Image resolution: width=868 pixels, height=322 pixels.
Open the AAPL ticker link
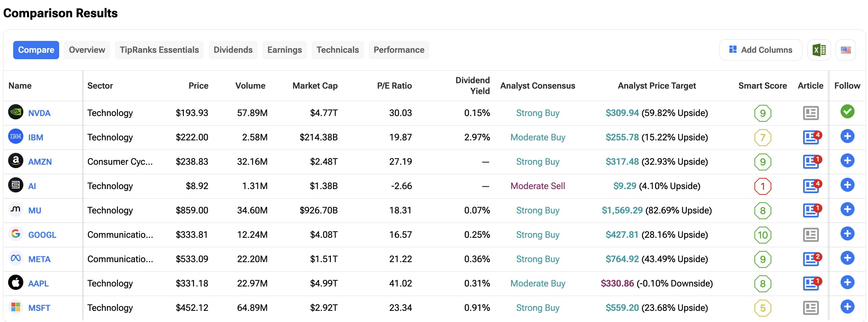(38, 284)
